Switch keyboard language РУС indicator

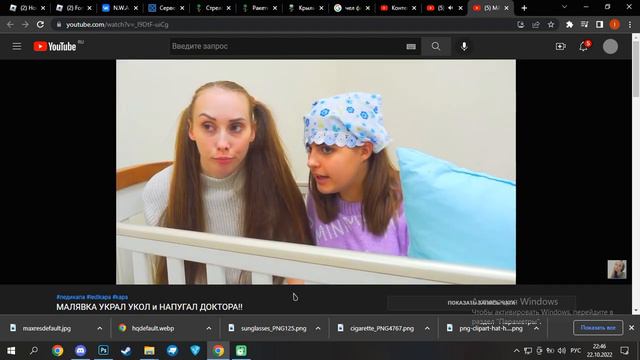576,351
